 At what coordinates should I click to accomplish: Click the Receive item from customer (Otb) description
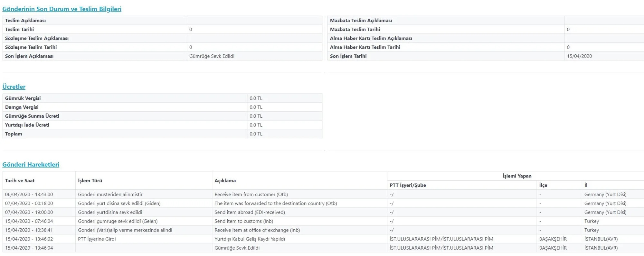click(251, 195)
